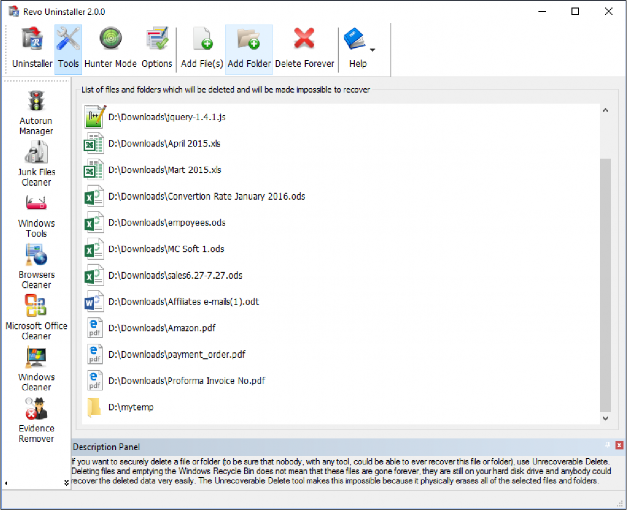This screenshot has width=627, height=510.
Task: Select the D:\mytemp folder icon
Action: point(94,407)
